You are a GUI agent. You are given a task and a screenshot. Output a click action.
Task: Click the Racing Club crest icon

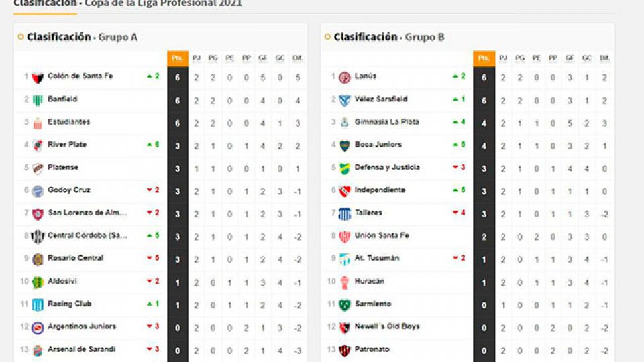(x=38, y=304)
